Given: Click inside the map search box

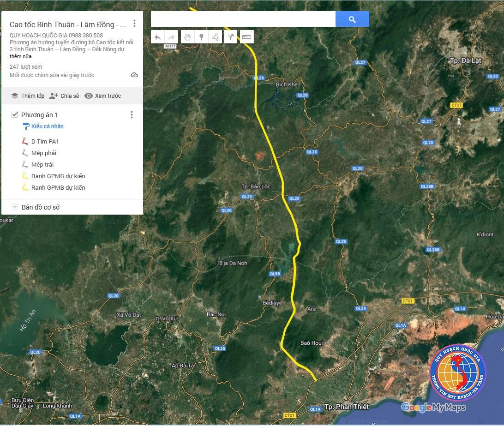Looking at the screenshot, I should pyautogui.click(x=243, y=19).
